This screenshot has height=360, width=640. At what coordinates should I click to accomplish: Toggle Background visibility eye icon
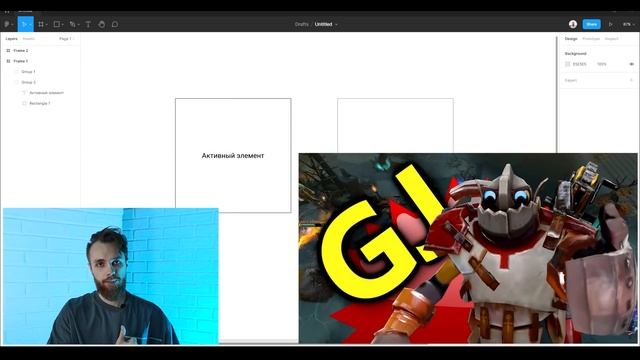pyautogui.click(x=631, y=64)
